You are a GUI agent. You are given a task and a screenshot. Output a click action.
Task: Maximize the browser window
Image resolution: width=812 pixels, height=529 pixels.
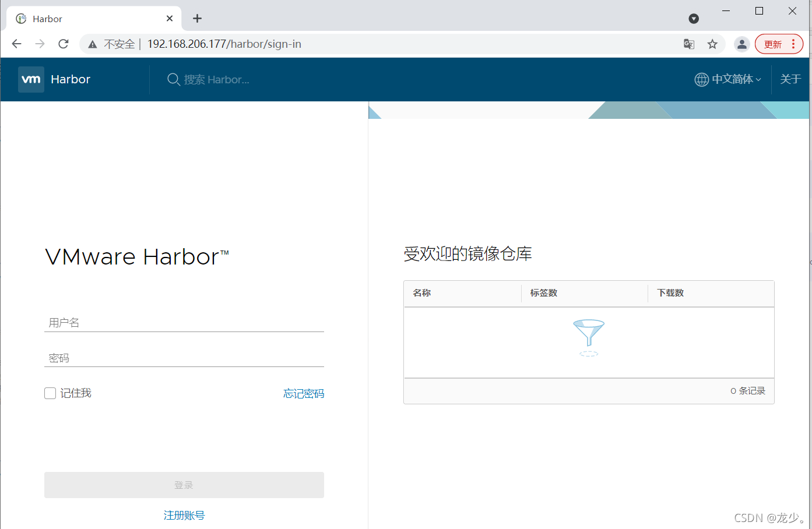pos(759,11)
